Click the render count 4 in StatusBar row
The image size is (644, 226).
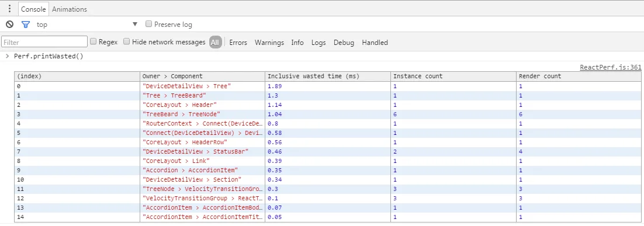[520, 151]
